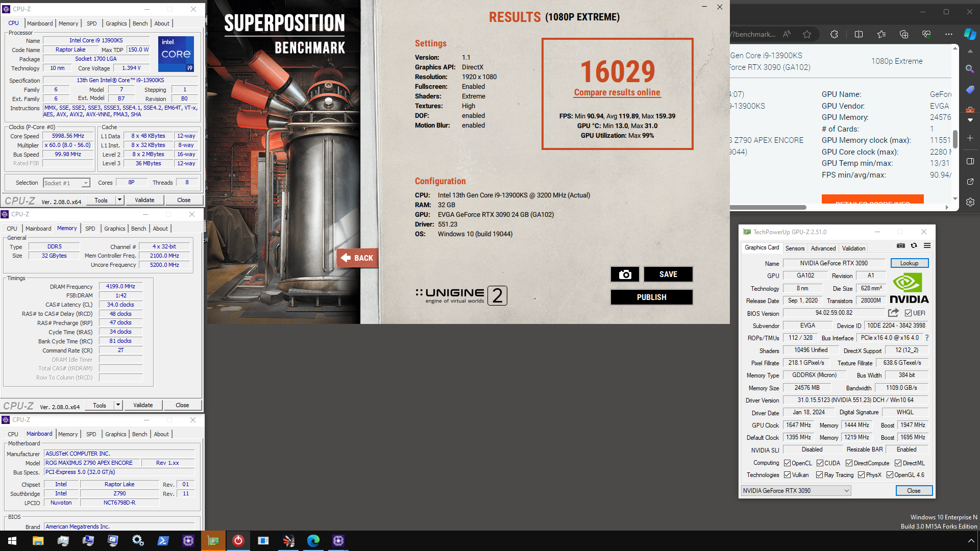Open the Edge sidebar settings gear
Screen dimensions: 980x551
click(970, 202)
